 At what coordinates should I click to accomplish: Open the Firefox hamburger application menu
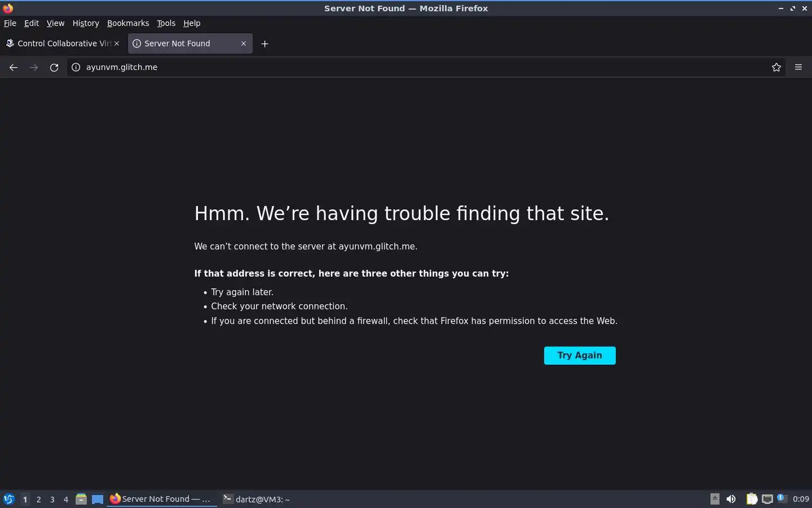(798, 67)
